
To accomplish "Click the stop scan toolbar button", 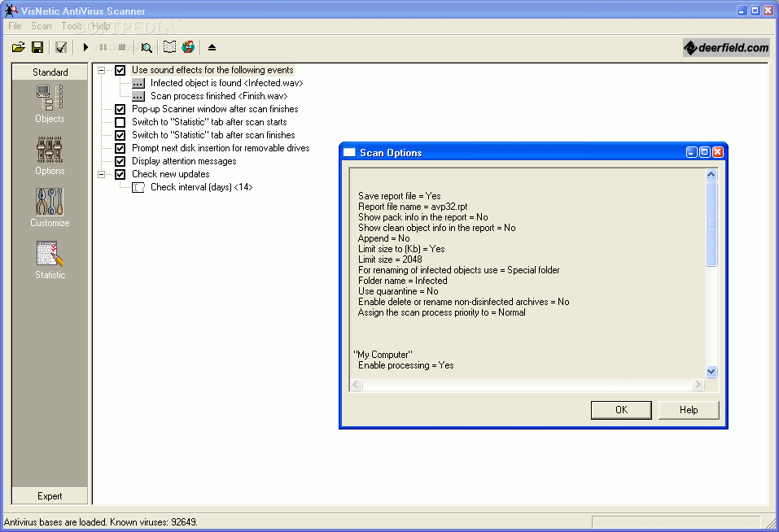I will pos(122,47).
